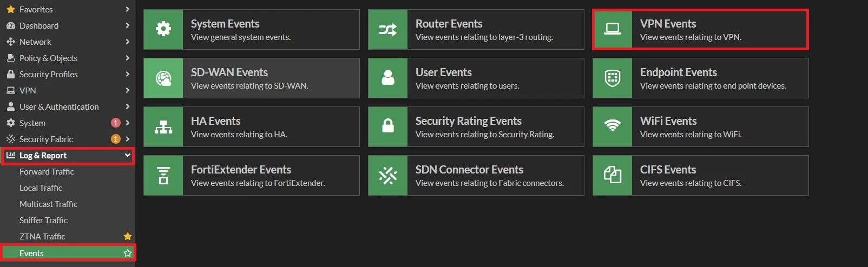Click the Security Fabric orange notification badge
868x267 pixels.
pyautogui.click(x=115, y=139)
